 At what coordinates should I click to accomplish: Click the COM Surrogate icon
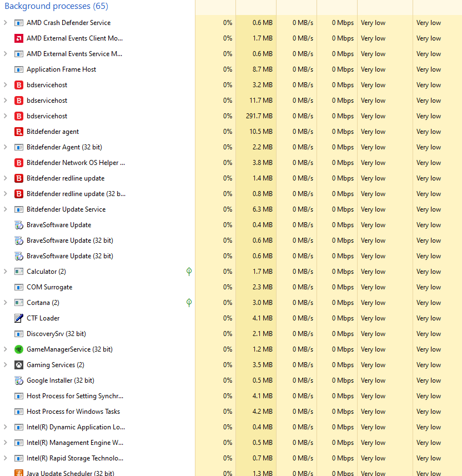(19, 287)
